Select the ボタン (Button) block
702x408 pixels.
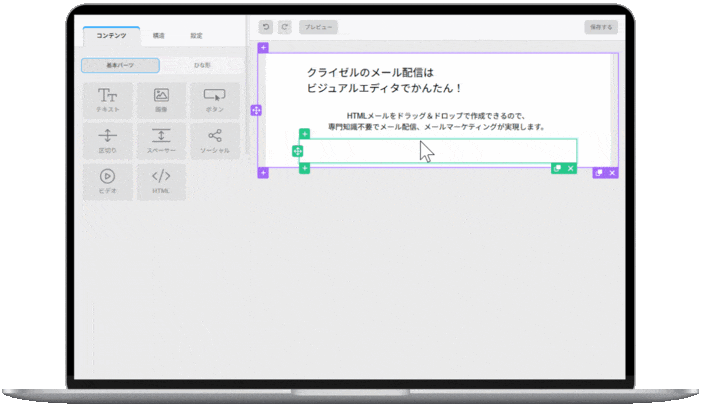click(215, 100)
